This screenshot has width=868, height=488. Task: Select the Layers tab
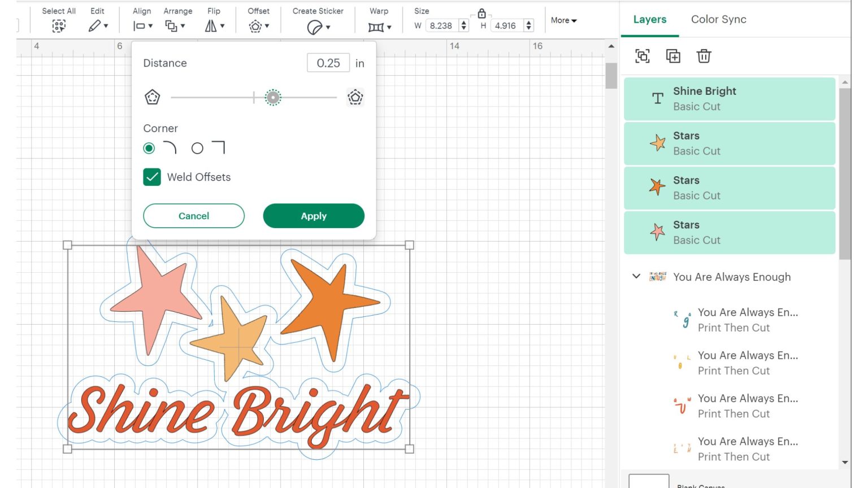[x=649, y=19]
